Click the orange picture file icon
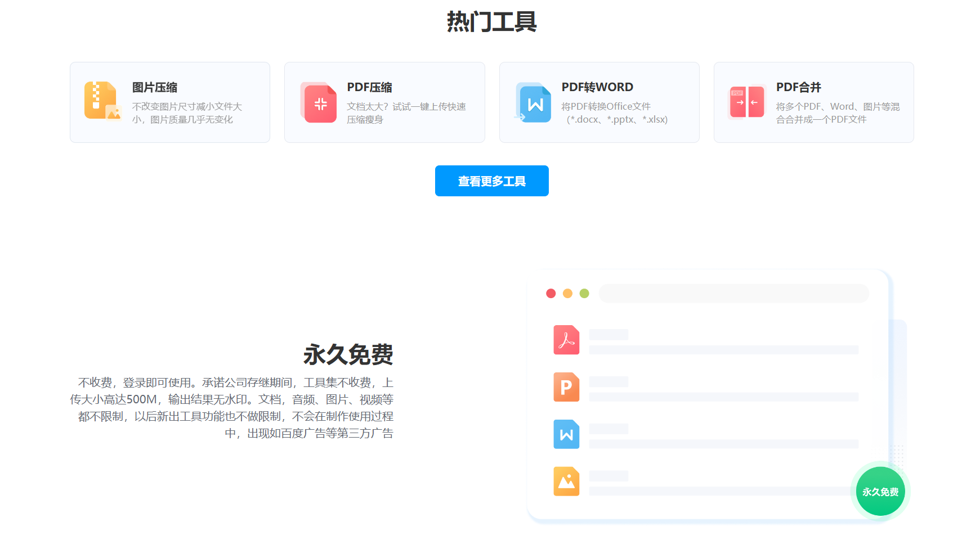The width and height of the screenshot is (980, 540). (567, 481)
